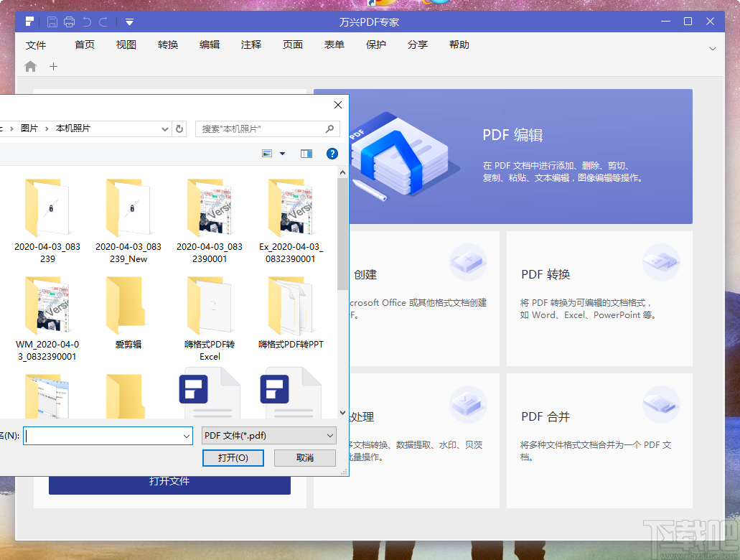Screen dimensions: 740x560
Task: Click the Redo arrow icon
Action: 103,22
